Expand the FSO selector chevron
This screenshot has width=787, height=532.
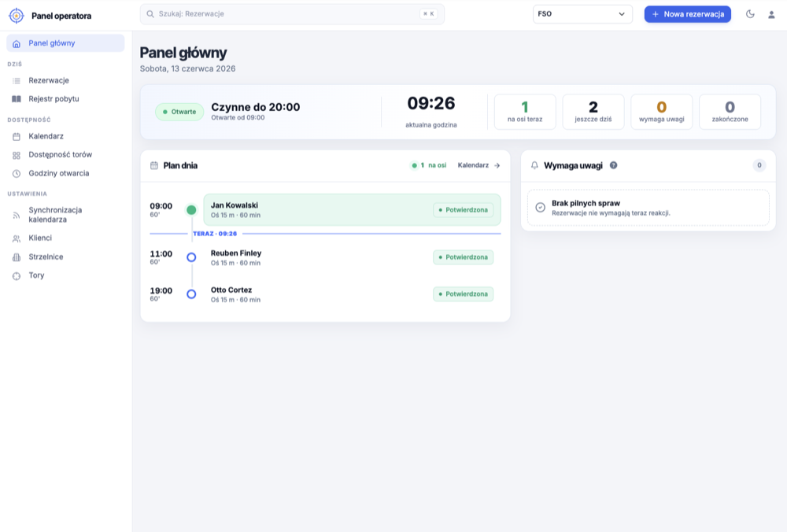(622, 14)
